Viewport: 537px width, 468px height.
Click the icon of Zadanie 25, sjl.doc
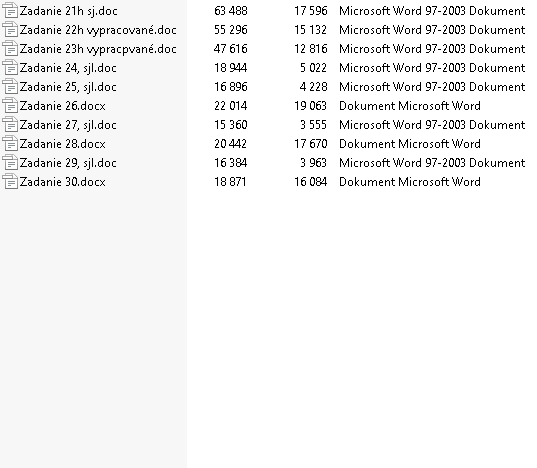click(10, 87)
